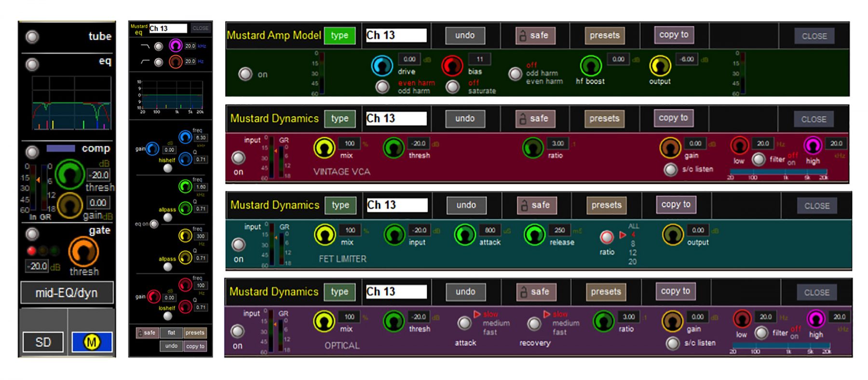Toggle s/c listen in VINTAGE VCA panel
Screen dimensions: 868x380
(670, 169)
